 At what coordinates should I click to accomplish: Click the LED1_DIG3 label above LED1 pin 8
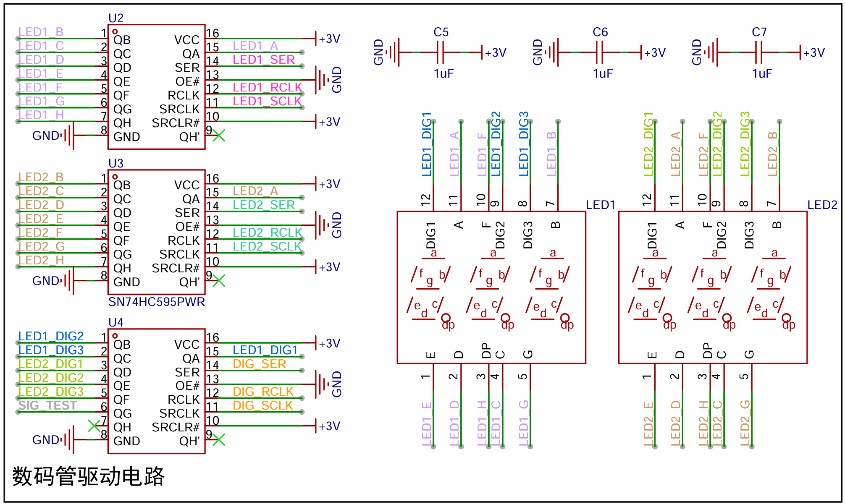tap(524, 144)
